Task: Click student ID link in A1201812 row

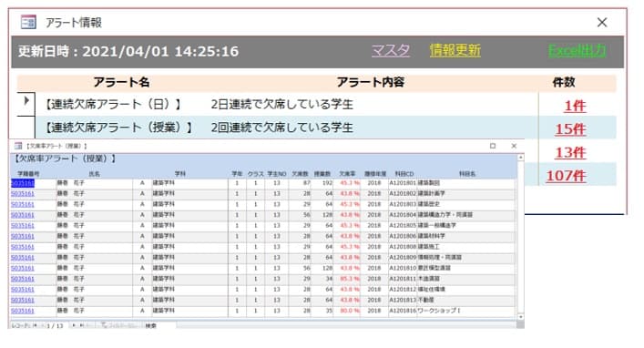Action: coord(23,290)
